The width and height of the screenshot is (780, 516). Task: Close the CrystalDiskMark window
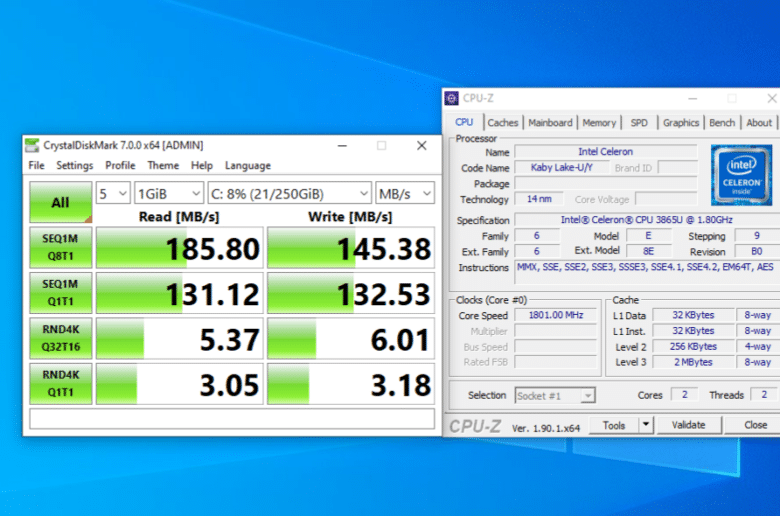(421, 145)
